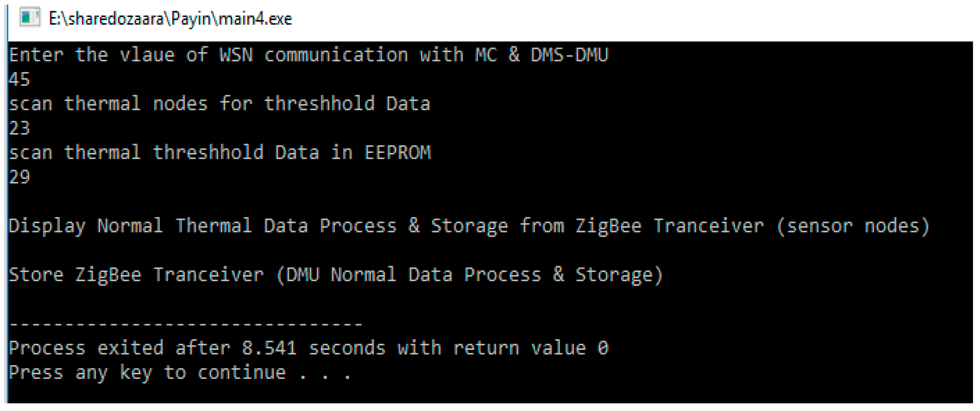Click the 'Store ZigBee Tranceiver' output line

pos(336,275)
